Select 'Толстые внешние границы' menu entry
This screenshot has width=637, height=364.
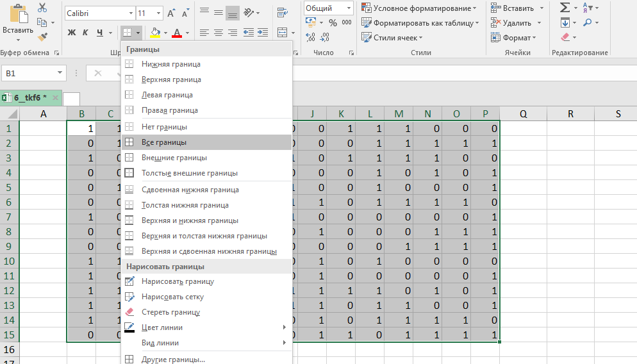click(189, 173)
